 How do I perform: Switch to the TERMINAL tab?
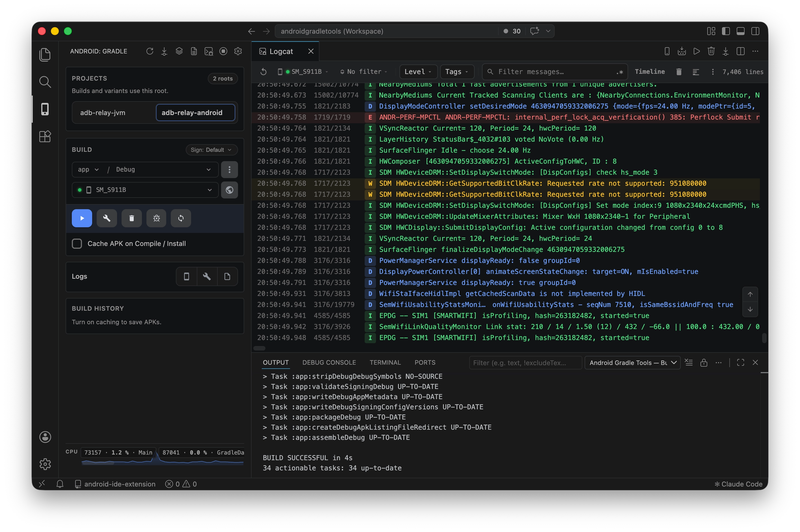(x=385, y=362)
